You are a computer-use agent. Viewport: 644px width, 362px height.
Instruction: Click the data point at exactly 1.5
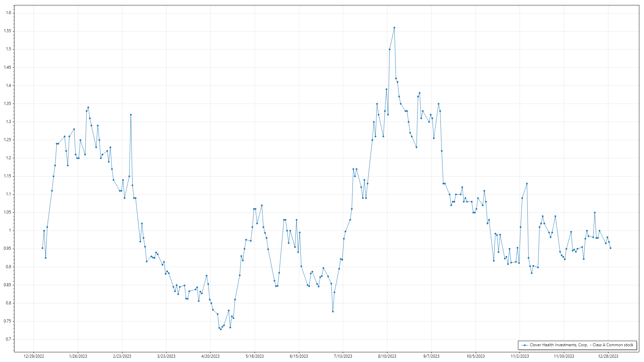(x=389, y=49)
